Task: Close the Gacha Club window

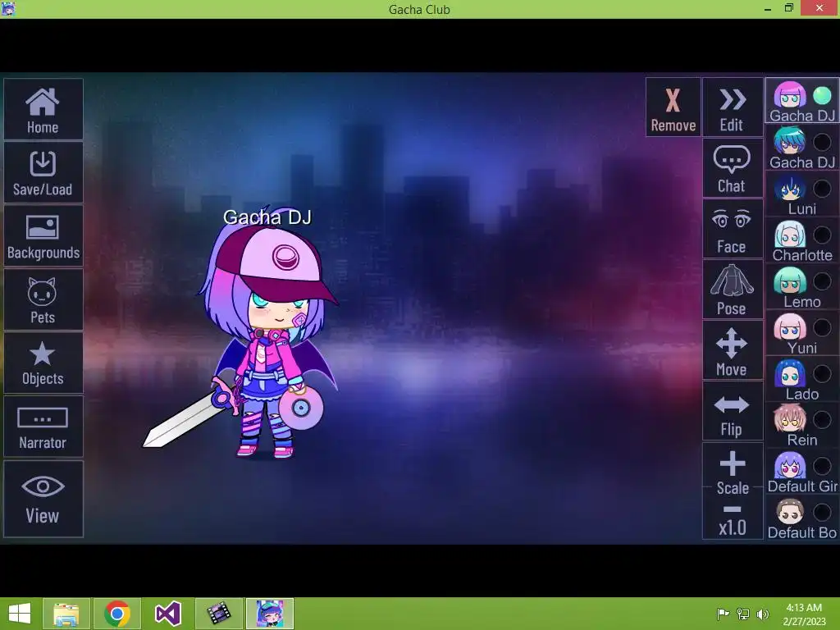Action: point(819,8)
